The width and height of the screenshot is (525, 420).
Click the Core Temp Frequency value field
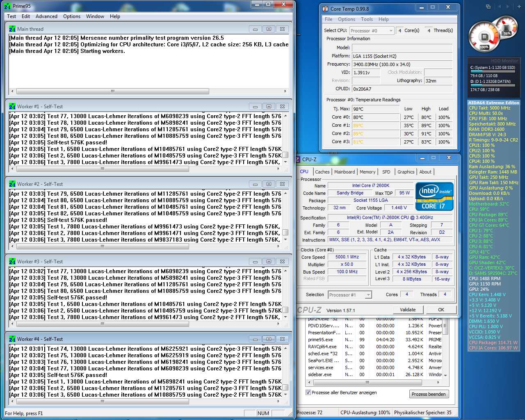(x=402, y=64)
